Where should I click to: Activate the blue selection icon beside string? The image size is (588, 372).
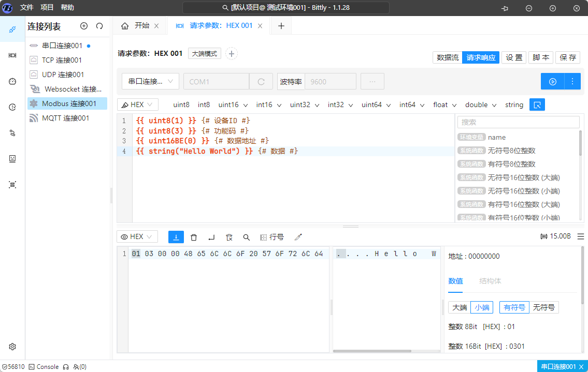[537, 105]
